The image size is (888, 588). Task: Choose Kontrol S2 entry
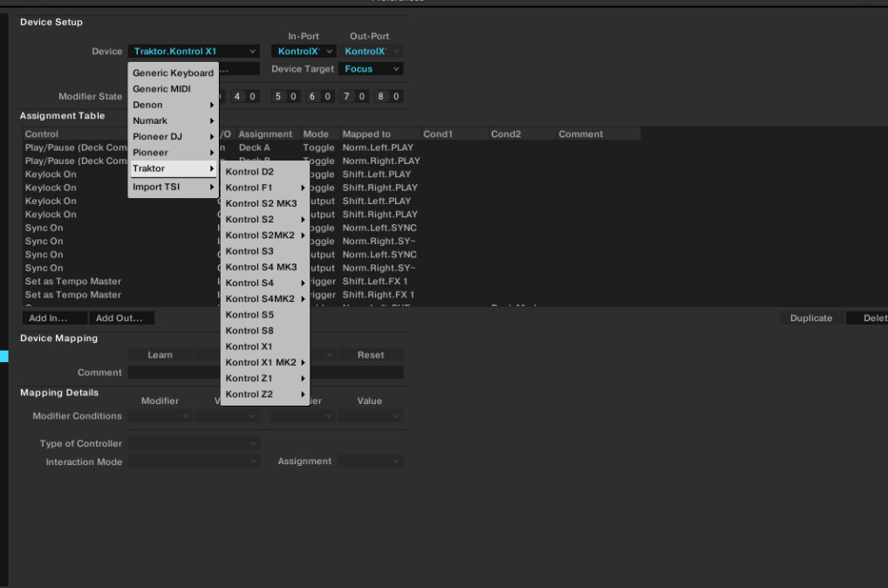tap(265, 219)
